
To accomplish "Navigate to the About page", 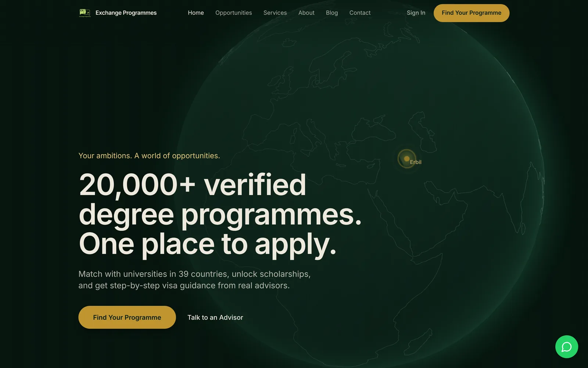I will click(x=306, y=13).
